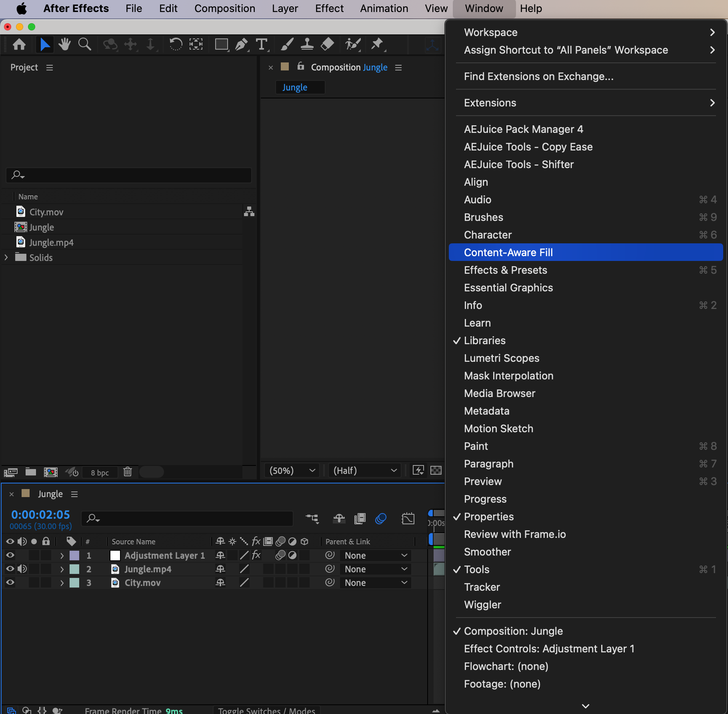This screenshot has width=728, height=714.
Task: Mute audio of Jungle.mp4 layer
Action: click(x=22, y=569)
